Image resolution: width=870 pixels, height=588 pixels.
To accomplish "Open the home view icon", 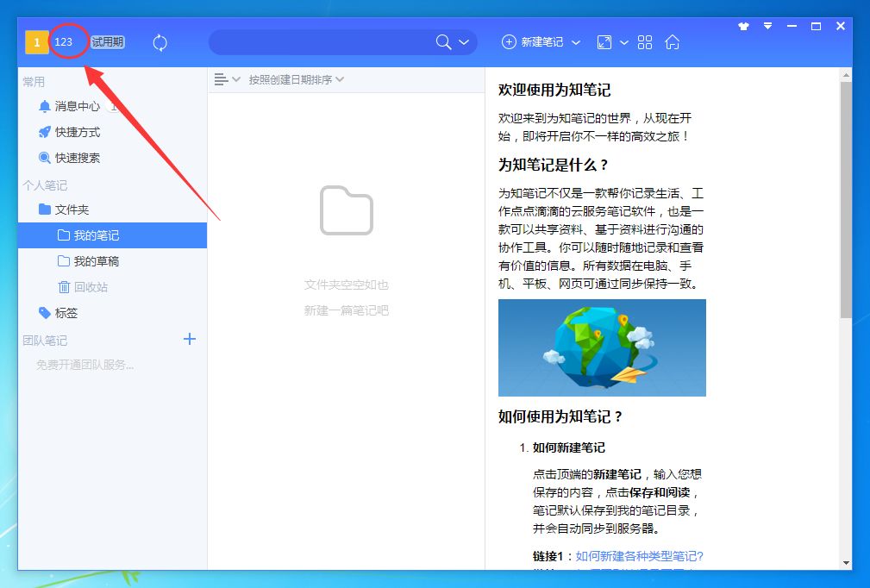I will coord(672,41).
